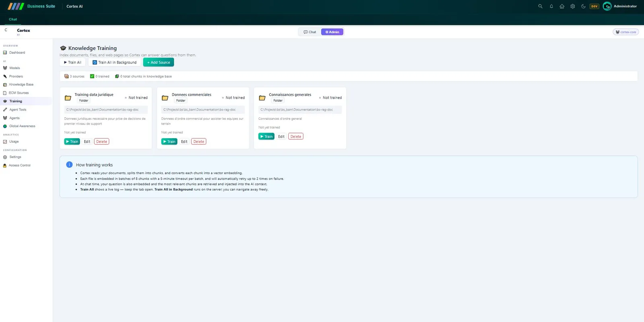The width and height of the screenshot is (644, 322).
Task: Train the Connaissances generales source
Action: pyautogui.click(x=266, y=137)
